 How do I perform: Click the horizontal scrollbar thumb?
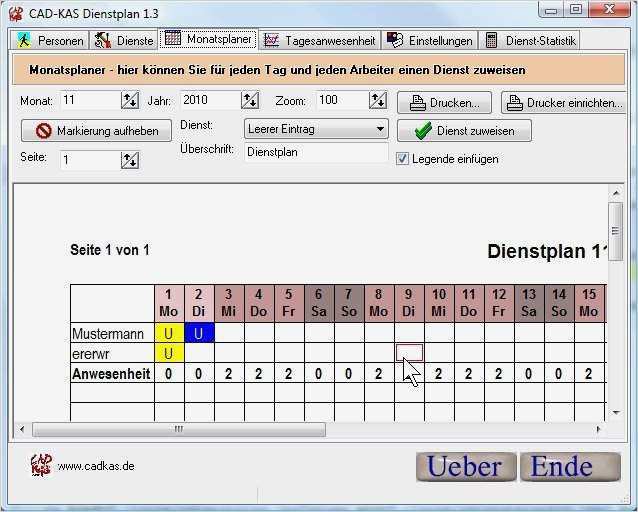[179, 429]
